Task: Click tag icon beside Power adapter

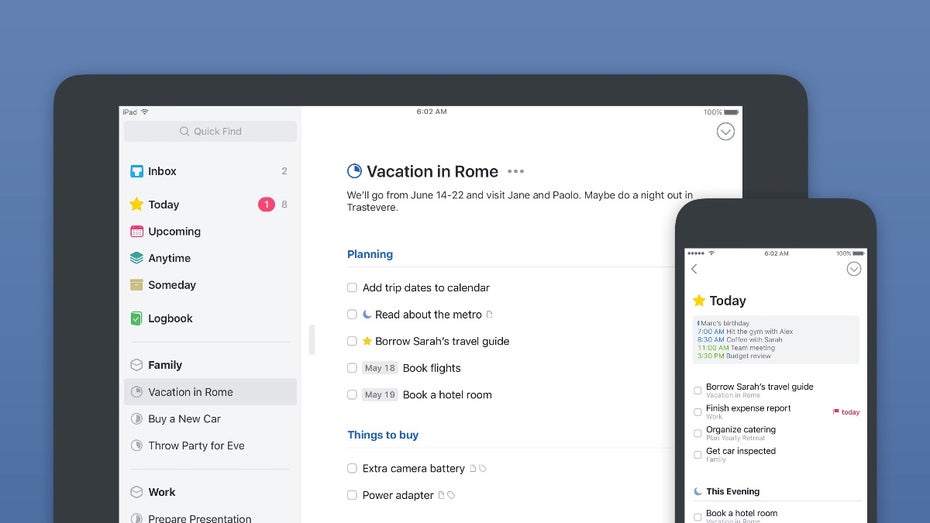Action: coord(451,495)
